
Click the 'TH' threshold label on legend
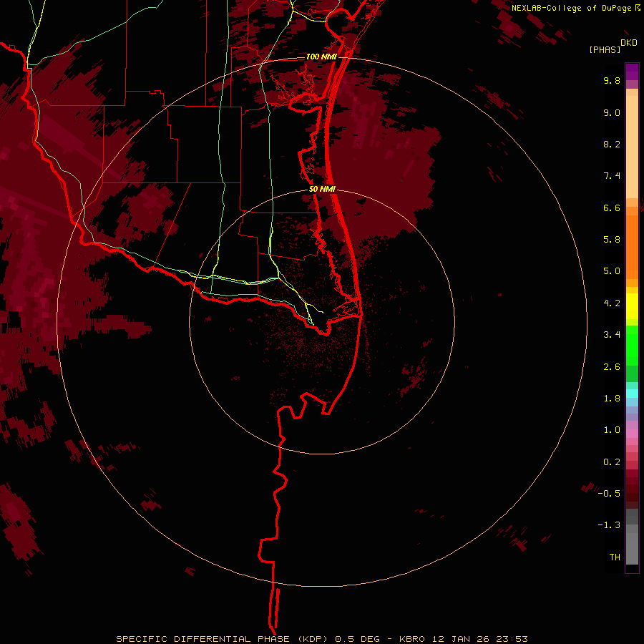pyautogui.click(x=615, y=557)
